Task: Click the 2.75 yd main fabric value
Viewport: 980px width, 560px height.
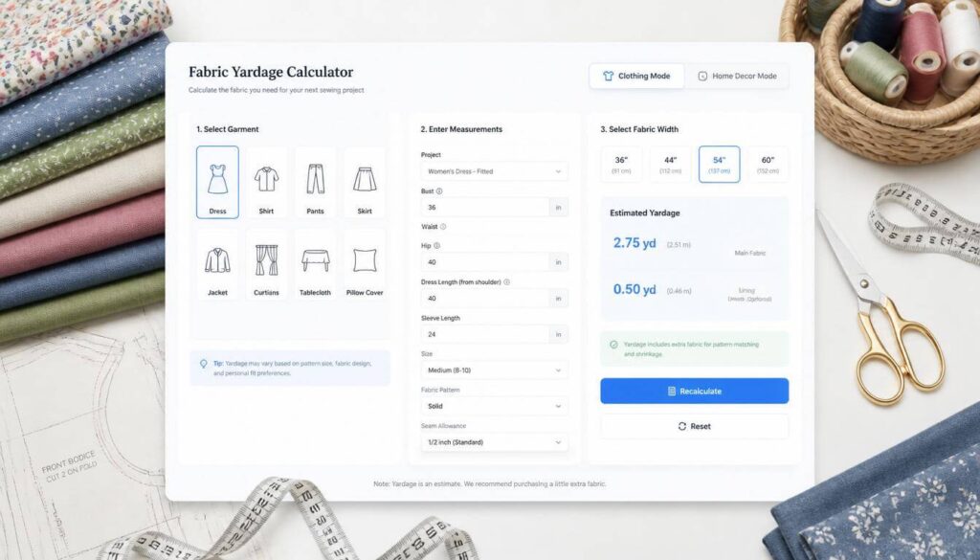Action: coord(635,243)
